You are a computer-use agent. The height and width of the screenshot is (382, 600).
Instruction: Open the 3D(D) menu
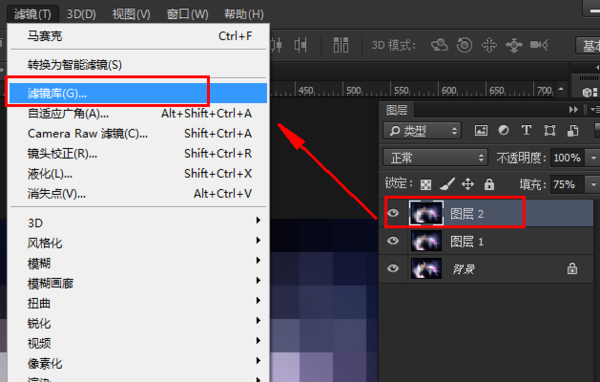81,14
